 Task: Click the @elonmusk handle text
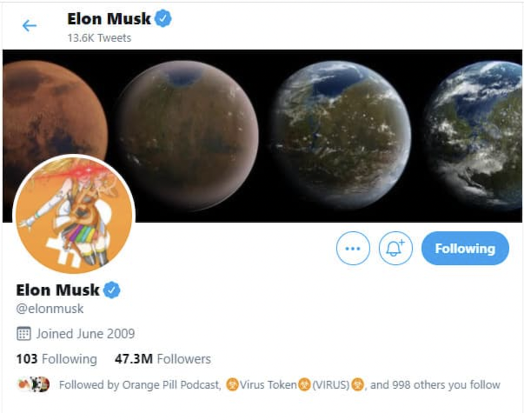[x=50, y=308]
